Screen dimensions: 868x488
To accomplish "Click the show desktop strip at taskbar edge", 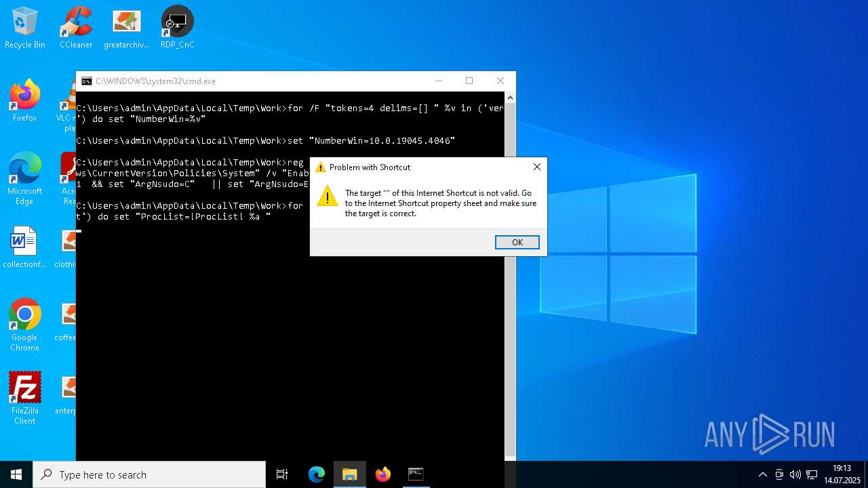I will pyautogui.click(x=866, y=474).
